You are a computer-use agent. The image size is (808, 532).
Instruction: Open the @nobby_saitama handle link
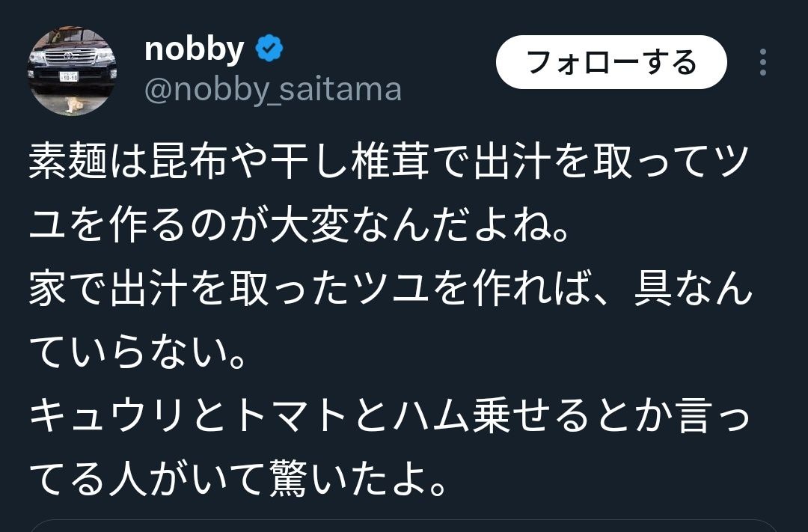click(x=272, y=90)
